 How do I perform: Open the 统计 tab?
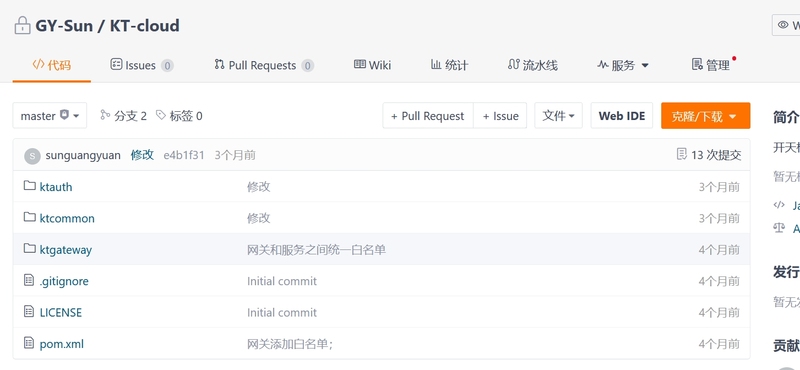(449, 65)
